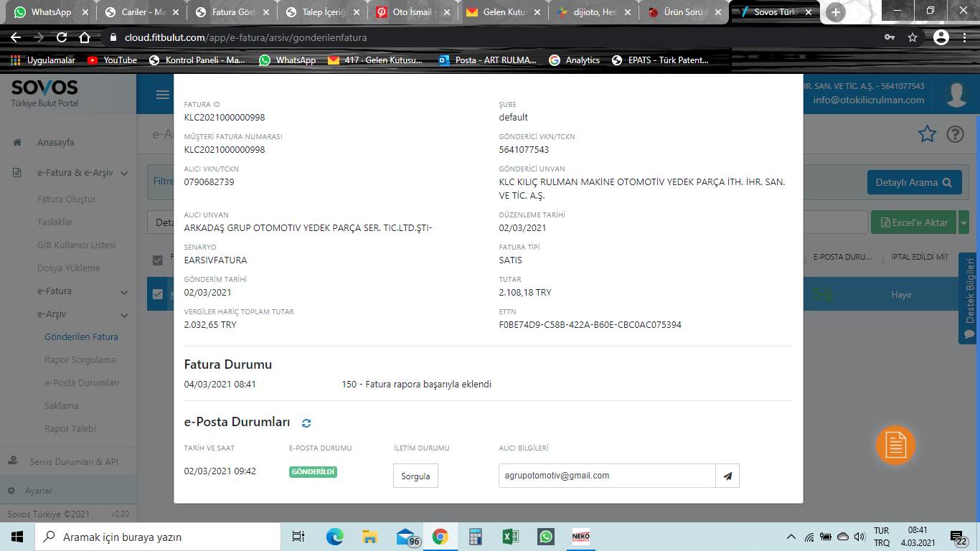
Task: Open Rapor Sorgulama in the sidebar
Action: point(80,360)
